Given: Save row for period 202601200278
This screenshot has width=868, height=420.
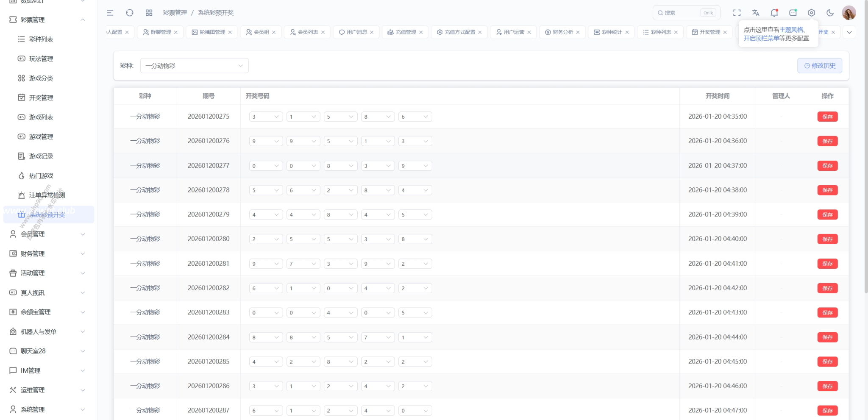Looking at the screenshot, I should (827, 190).
